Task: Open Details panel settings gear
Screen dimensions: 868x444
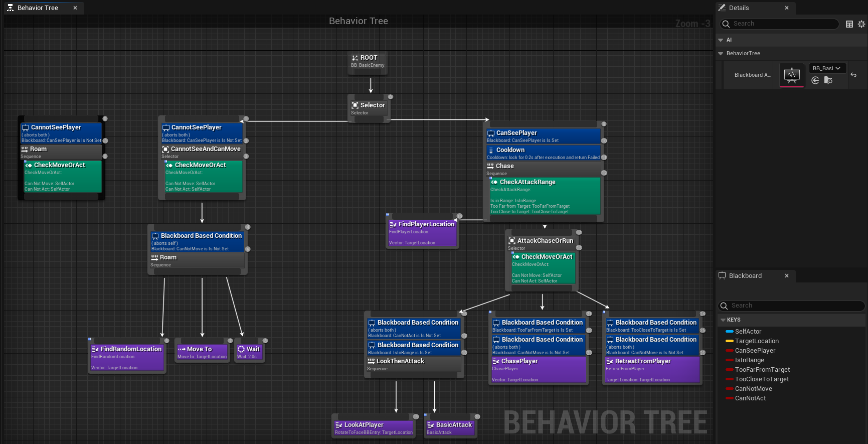Action: [x=861, y=24]
